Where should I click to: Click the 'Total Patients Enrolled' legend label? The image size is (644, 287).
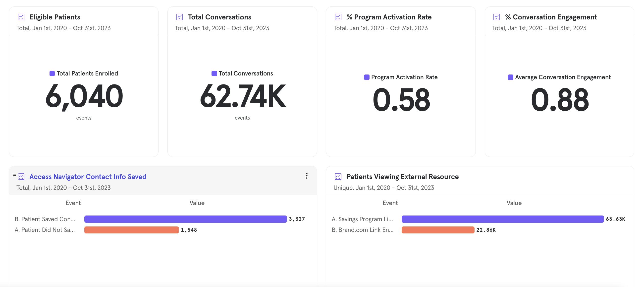[87, 73]
